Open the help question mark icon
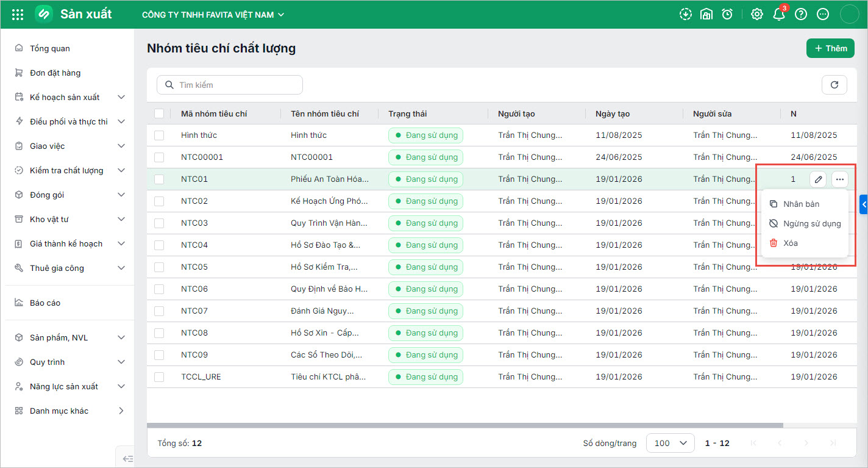The height and width of the screenshot is (468, 868). tap(801, 14)
